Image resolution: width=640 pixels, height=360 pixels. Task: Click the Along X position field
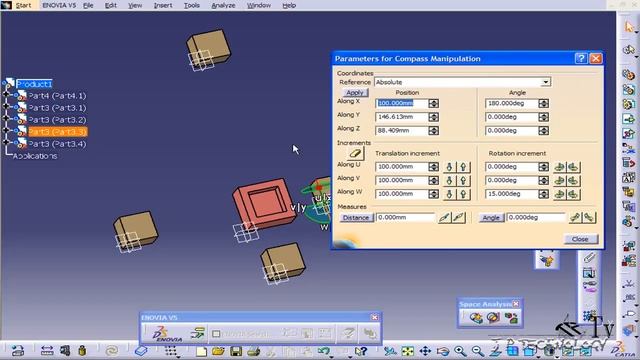pos(402,103)
